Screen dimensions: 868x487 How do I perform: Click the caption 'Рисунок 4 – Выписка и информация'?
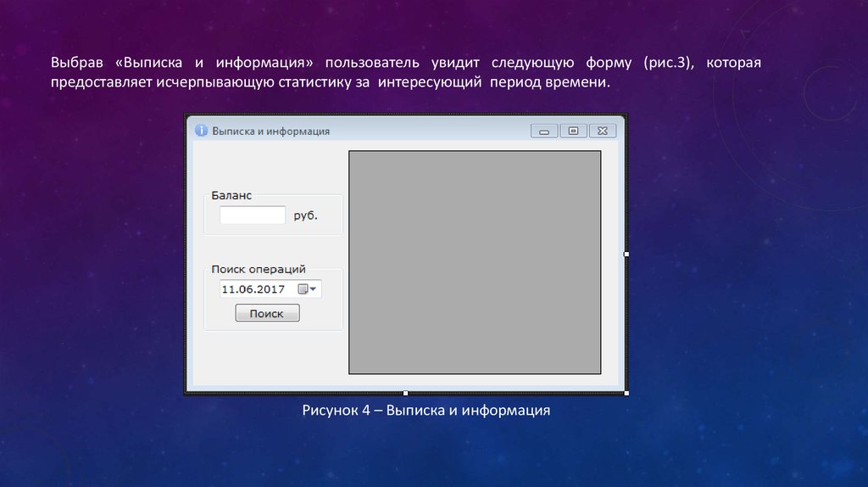(x=426, y=411)
